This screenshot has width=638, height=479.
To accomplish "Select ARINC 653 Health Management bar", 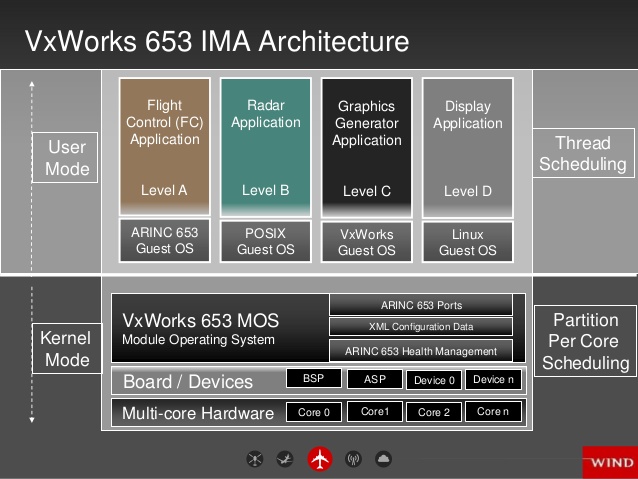I will (x=421, y=350).
